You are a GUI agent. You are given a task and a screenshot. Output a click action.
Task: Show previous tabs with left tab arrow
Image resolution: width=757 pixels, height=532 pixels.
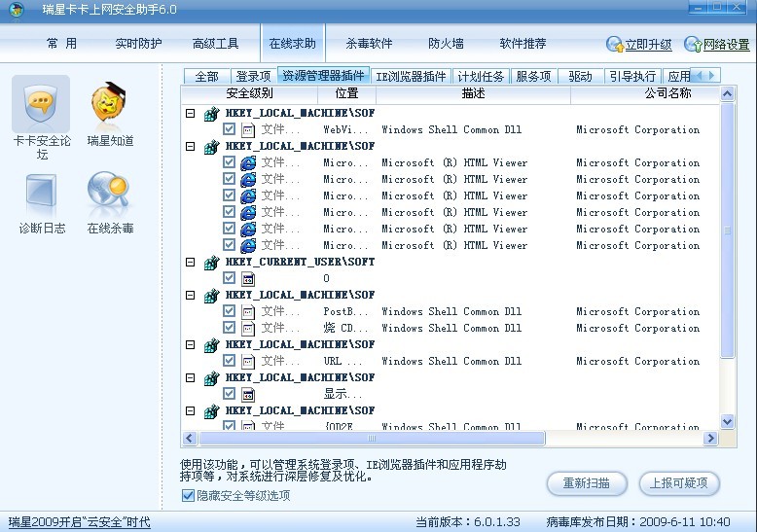[x=699, y=76]
